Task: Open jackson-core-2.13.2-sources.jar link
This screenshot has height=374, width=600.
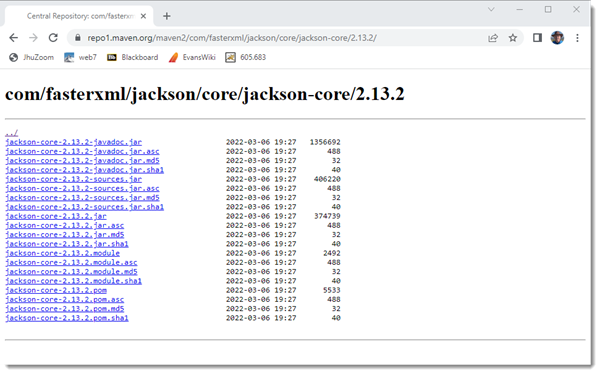Action: tap(73, 179)
